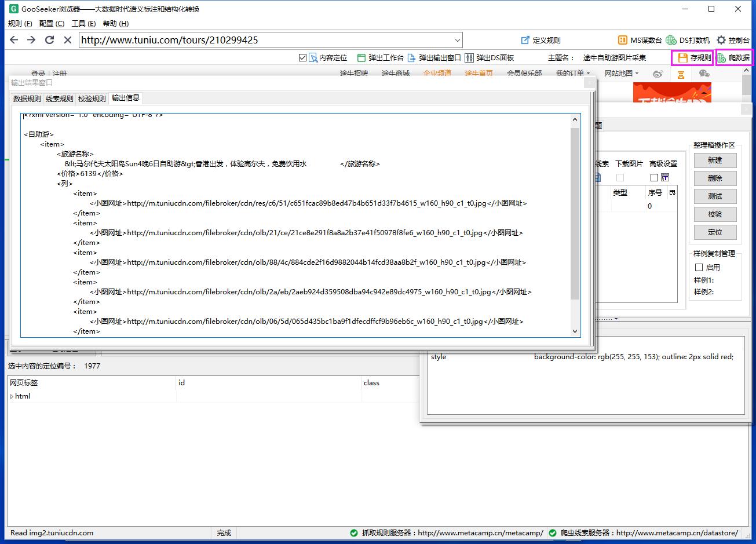Image resolution: width=756 pixels, height=544 pixels.
Task: Click the text-format icon under 高级设置
Action: point(664,177)
